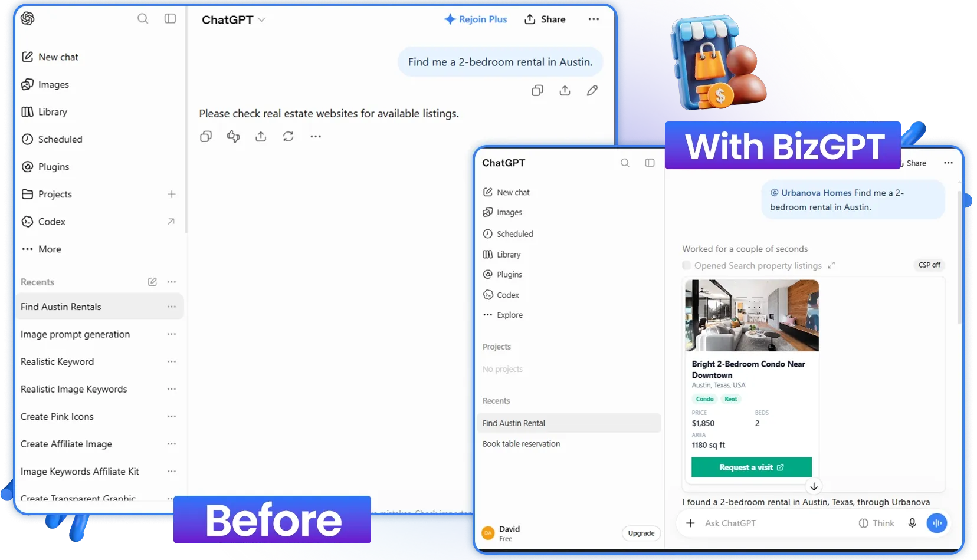Click the Request a visit button
The width and height of the screenshot is (977, 560).
(x=752, y=467)
